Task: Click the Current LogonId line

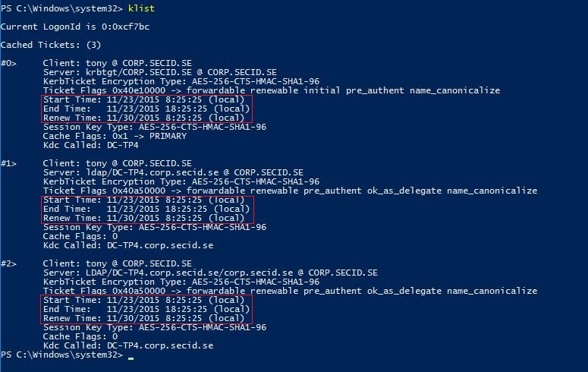Action: (75, 27)
